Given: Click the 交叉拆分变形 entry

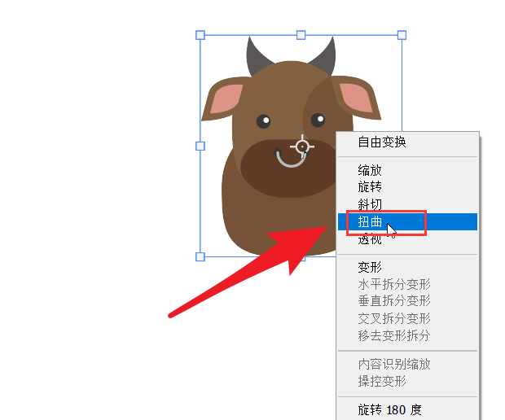Looking at the screenshot, I should [x=407, y=318].
